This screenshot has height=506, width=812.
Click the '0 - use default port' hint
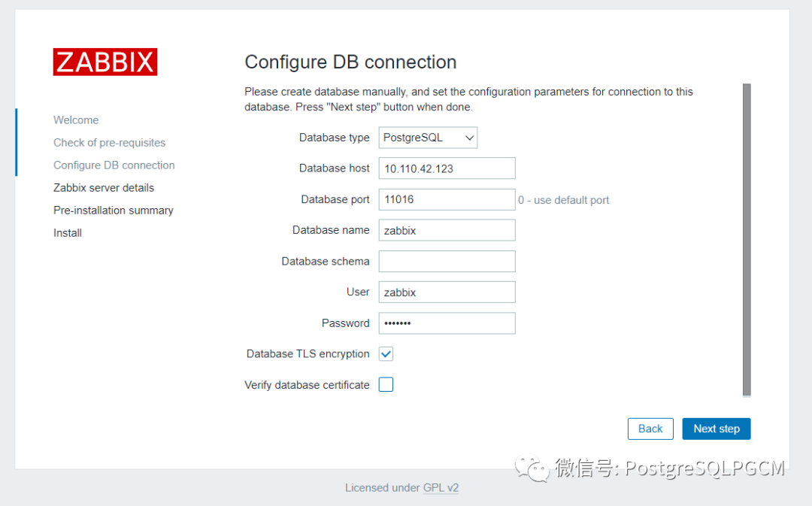(563, 201)
